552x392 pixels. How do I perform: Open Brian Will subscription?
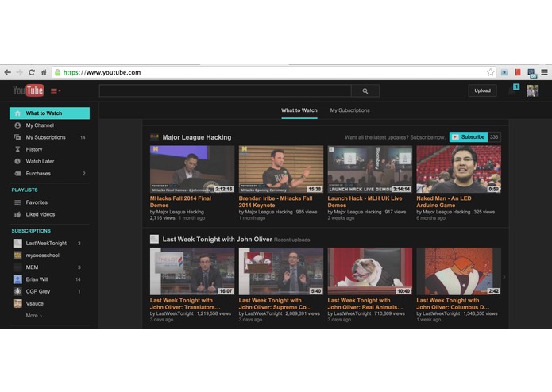point(49,279)
